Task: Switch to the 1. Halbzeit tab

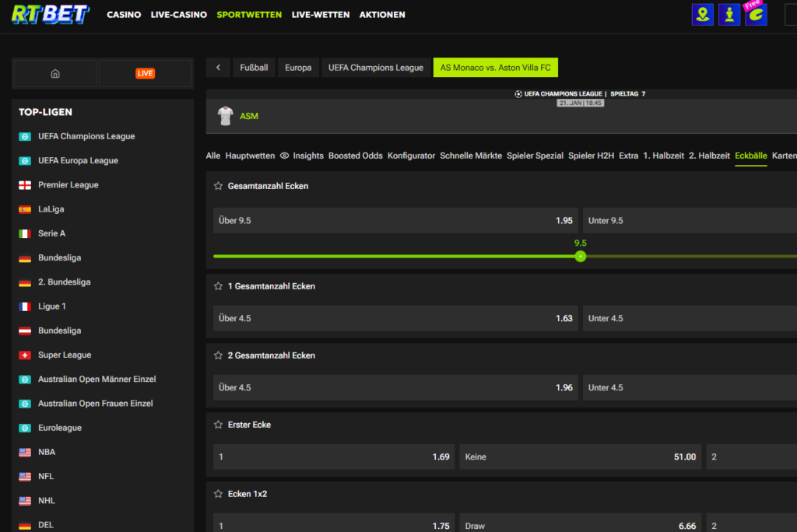Action: click(x=663, y=156)
